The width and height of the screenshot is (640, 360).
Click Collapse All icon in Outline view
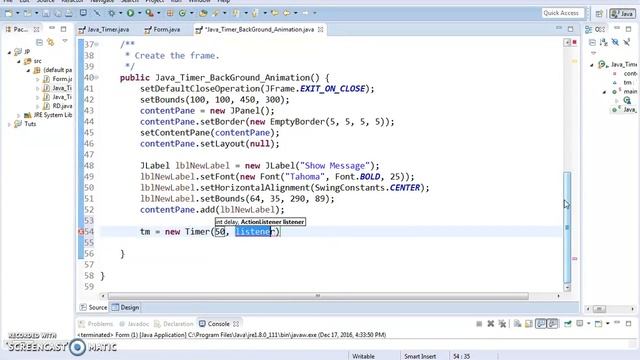tap(592, 42)
